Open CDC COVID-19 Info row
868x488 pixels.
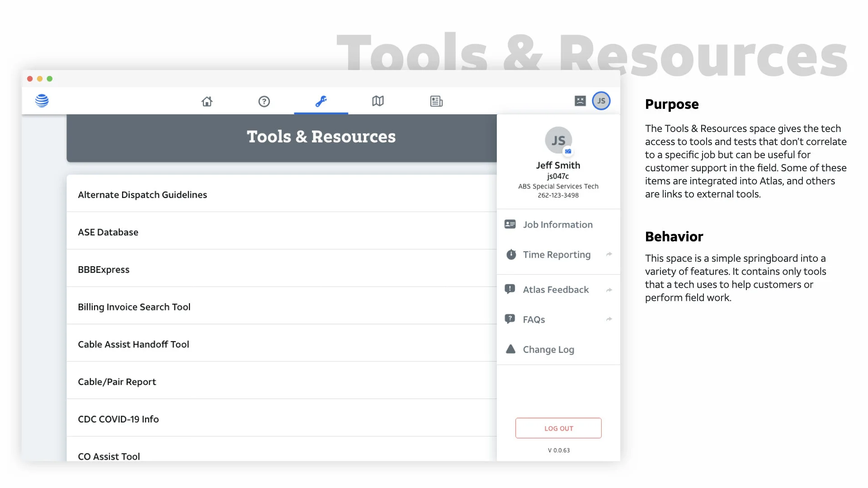tap(118, 419)
